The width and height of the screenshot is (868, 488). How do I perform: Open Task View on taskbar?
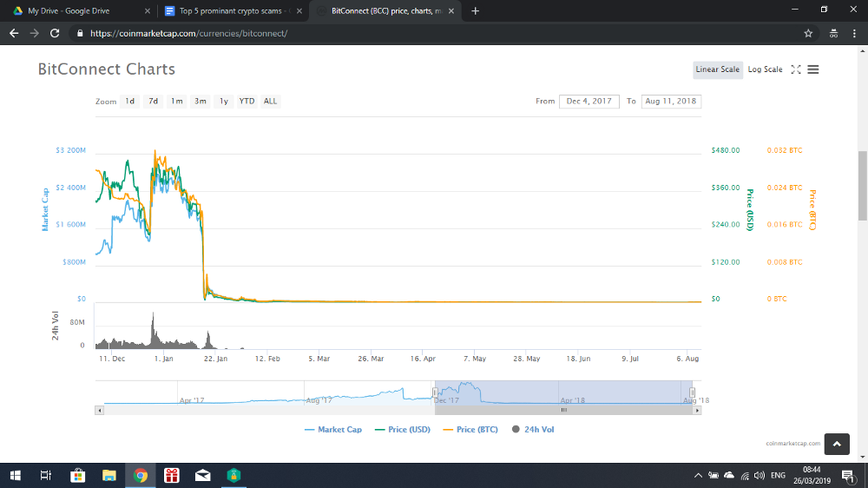[x=46, y=475]
